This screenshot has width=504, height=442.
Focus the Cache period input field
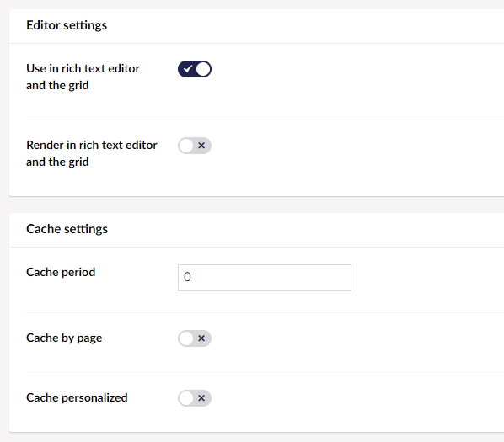click(x=264, y=278)
